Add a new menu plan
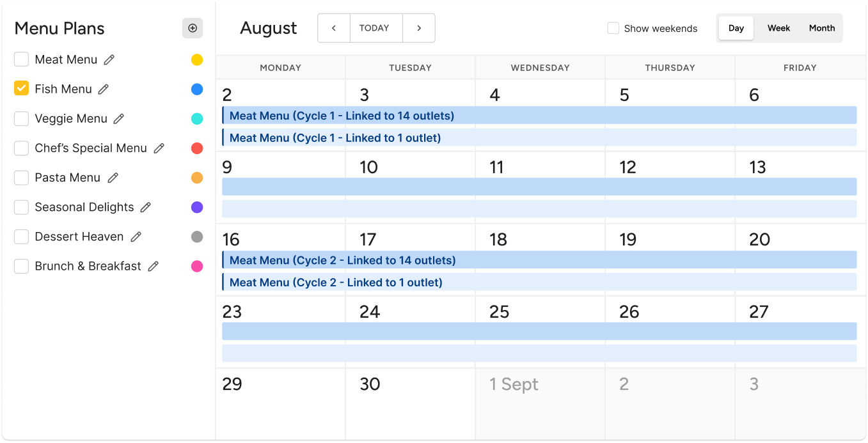Viewport: 868px width, 443px height. pyautogui.click(x=193, y=28)
